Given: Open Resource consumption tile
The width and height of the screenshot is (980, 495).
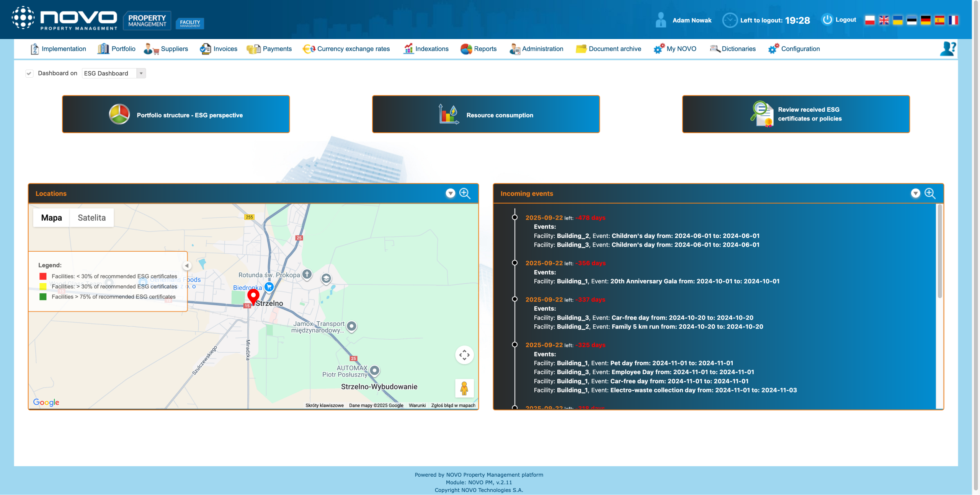Looking at the screenshot, I should tap(486, 114).
